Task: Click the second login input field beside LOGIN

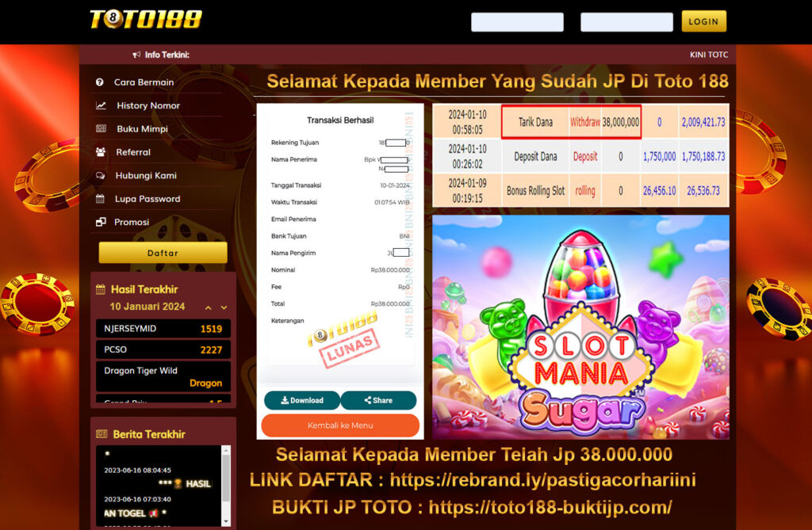Action: [626, 22]
